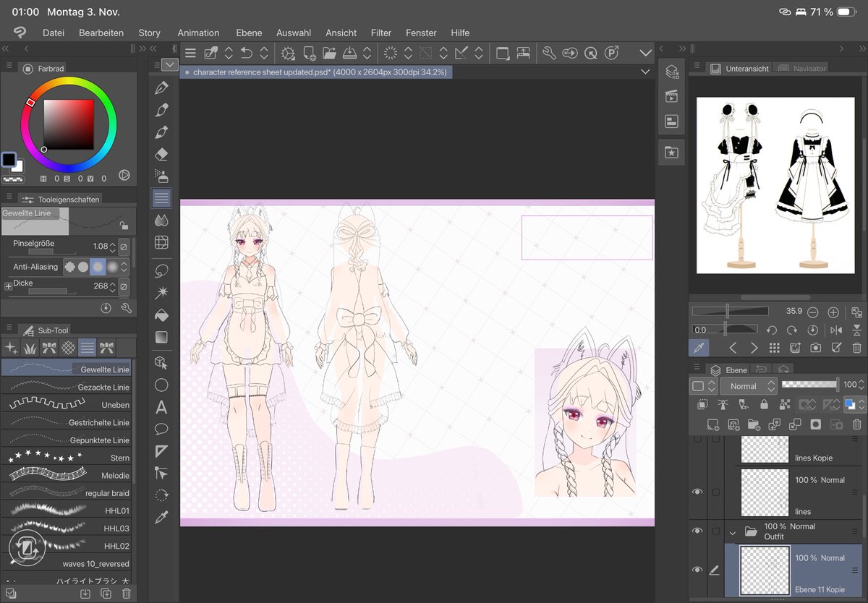Screen dimensions: 868x603
Task: Delete the selected layer with the trash icon
Action: (x=856, y=424)
